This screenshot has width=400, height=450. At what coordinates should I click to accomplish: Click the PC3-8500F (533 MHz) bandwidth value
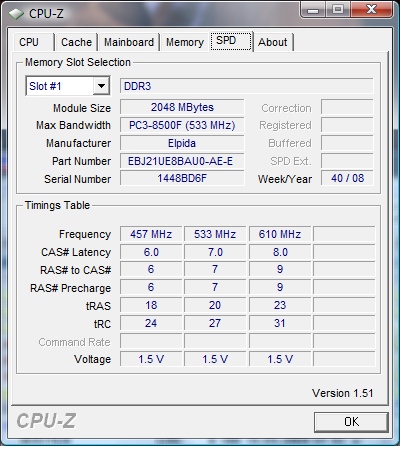[x=182, y=125]
